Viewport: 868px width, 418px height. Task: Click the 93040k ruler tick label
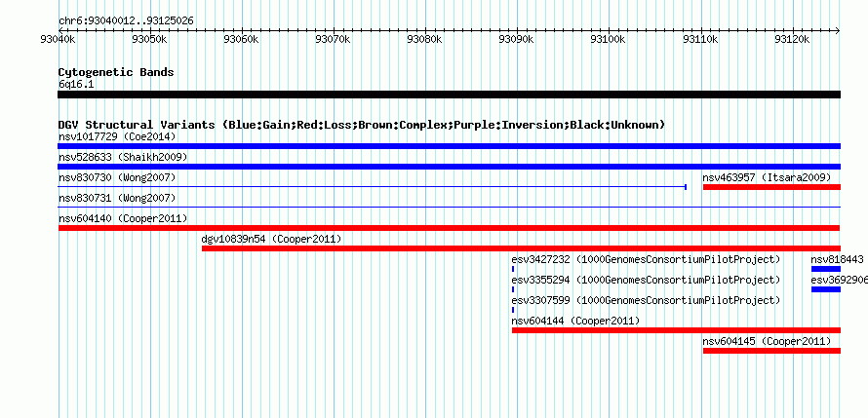pyautogui.click(x=59, y=40)
